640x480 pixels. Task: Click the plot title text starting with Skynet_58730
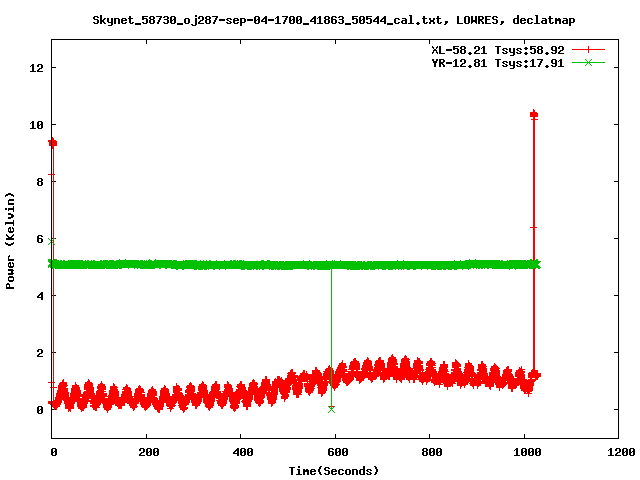[333, 20]
